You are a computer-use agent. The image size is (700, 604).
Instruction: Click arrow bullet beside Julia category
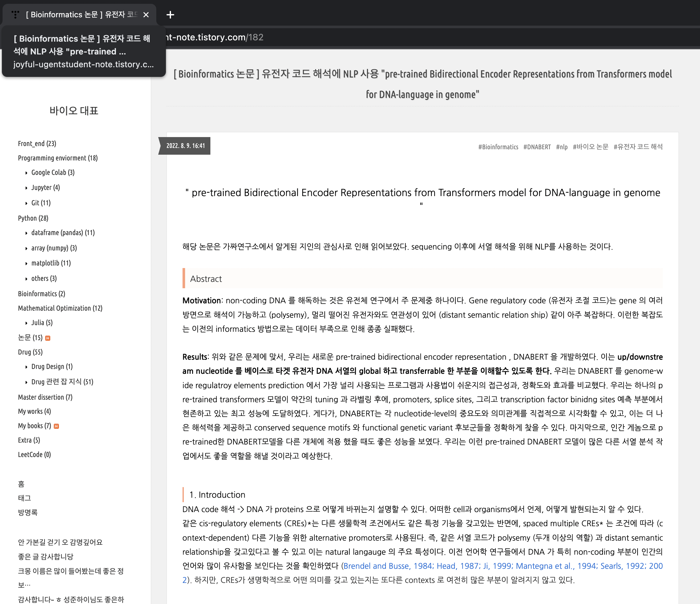[26, 323]
